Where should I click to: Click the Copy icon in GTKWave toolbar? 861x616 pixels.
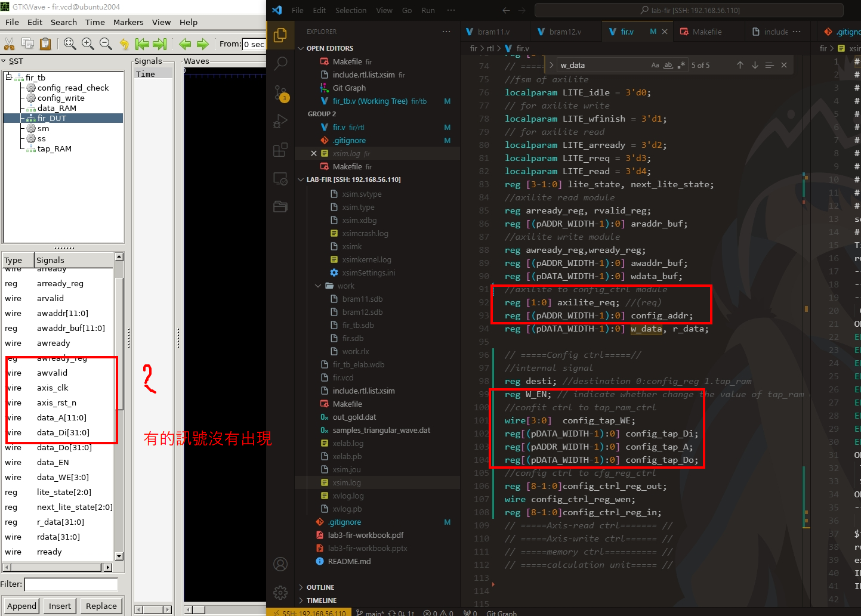27,44
